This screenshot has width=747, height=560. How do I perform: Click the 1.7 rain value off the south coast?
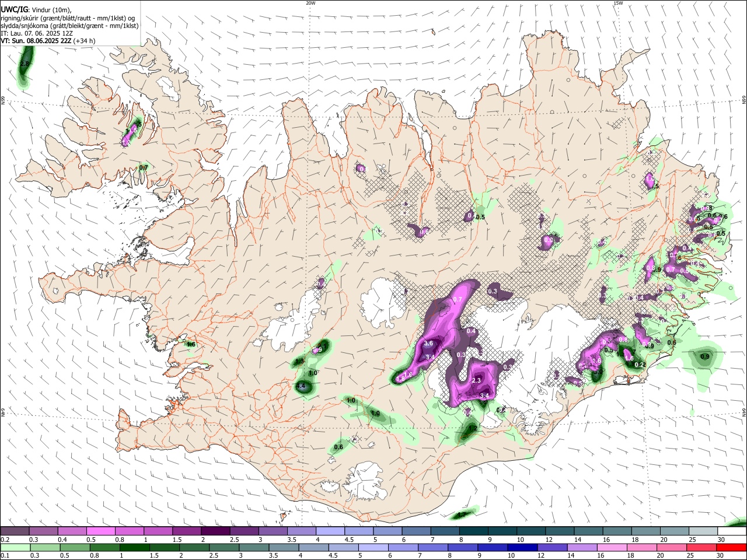click(462, 515)
